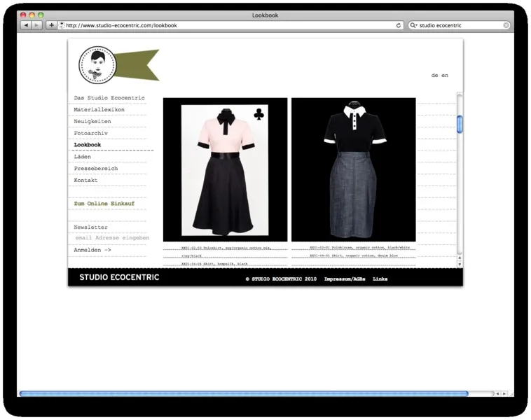Click the browser Forward arrow button
The height and width of the screenshot is (420, 531).
(36, 25)
